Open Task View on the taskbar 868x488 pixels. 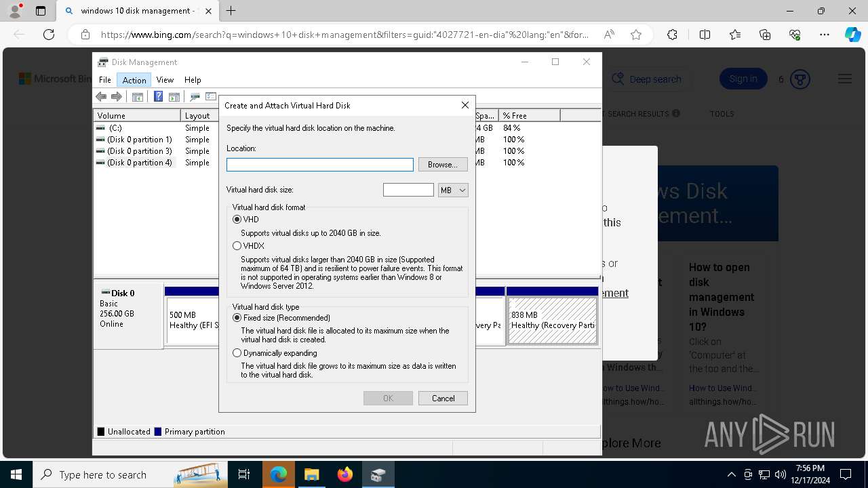point(244,474)
